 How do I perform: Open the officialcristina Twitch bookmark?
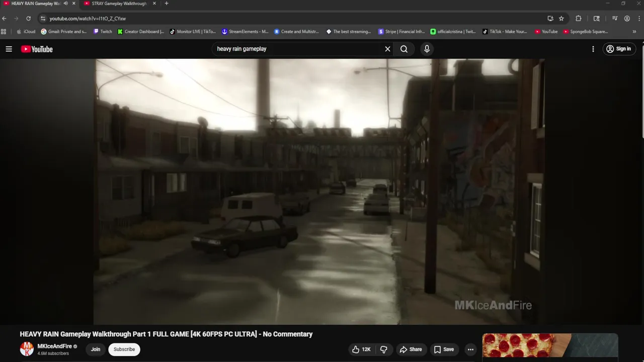[x=453, y=32]
